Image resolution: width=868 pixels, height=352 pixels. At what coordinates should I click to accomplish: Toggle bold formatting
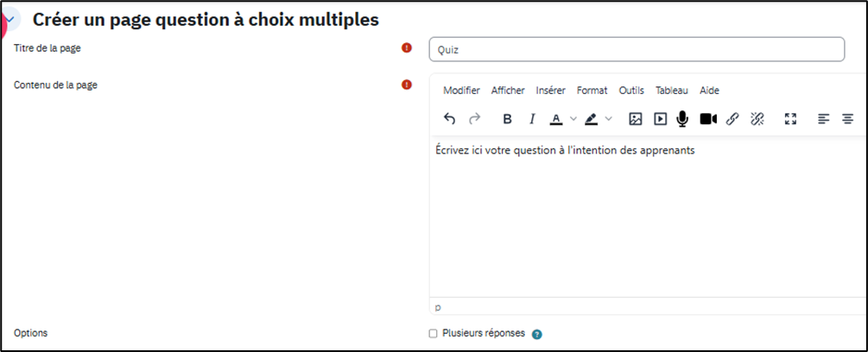point(507,119)
